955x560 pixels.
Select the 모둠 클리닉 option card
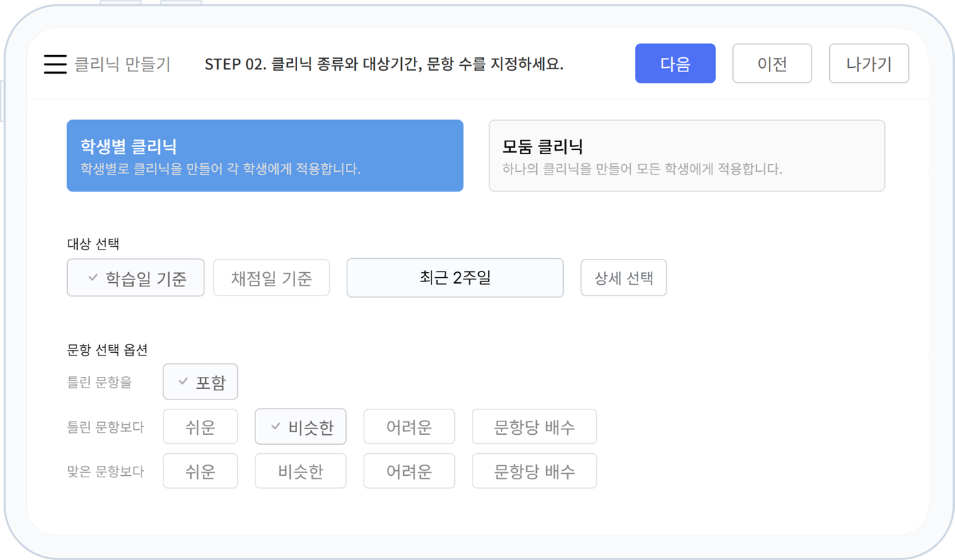click(x=686, y=156)
